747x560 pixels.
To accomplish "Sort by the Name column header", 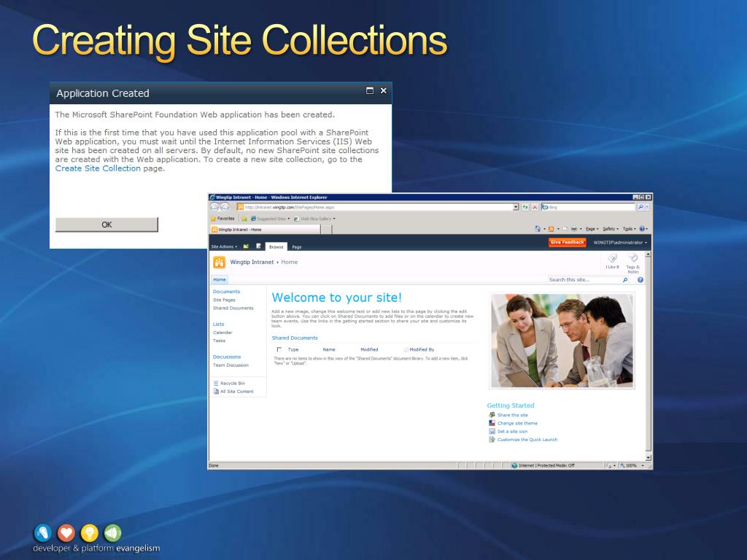I will click(x=329, y=349).
